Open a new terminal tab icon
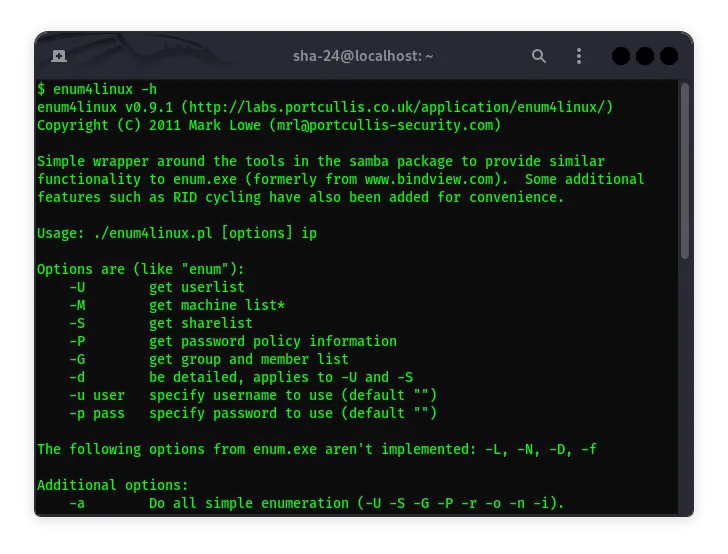 point(59,56)
